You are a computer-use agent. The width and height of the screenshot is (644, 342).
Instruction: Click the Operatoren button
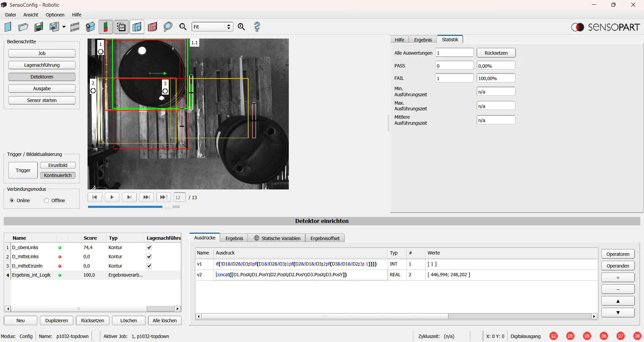click(x=618, y=254)
